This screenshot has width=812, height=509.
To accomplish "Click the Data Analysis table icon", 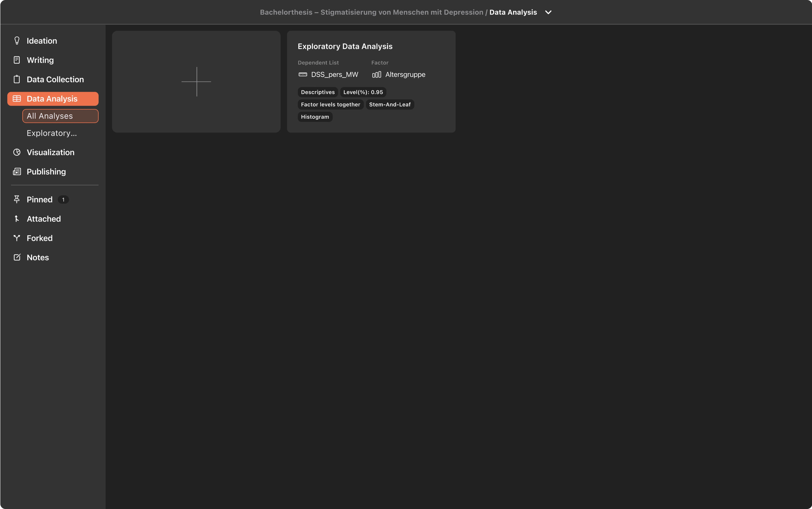I will coord(17,99).
